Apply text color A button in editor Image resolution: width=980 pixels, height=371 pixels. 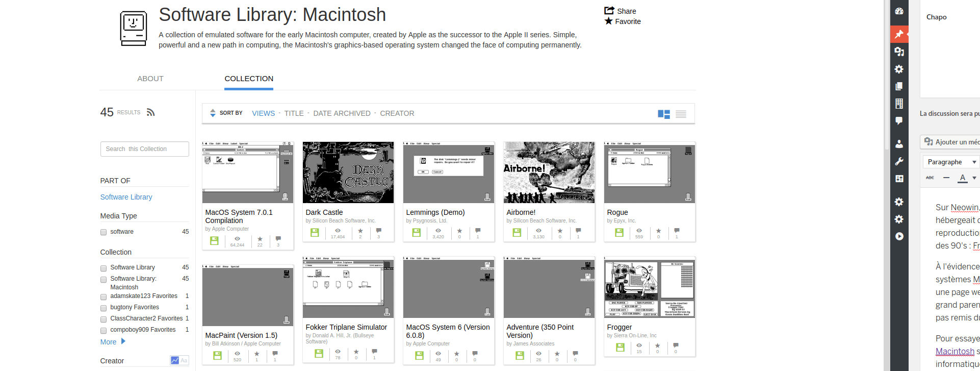962,178
